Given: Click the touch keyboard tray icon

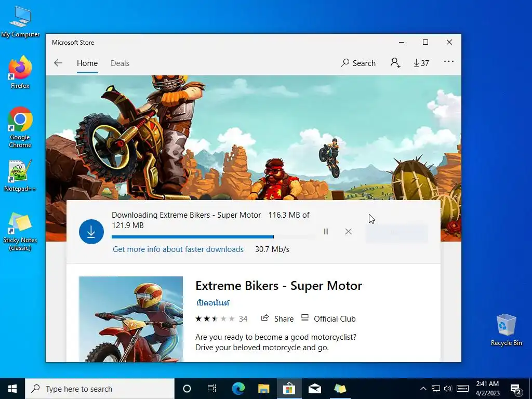Looking at the screenshot, I should click(462, 389).
